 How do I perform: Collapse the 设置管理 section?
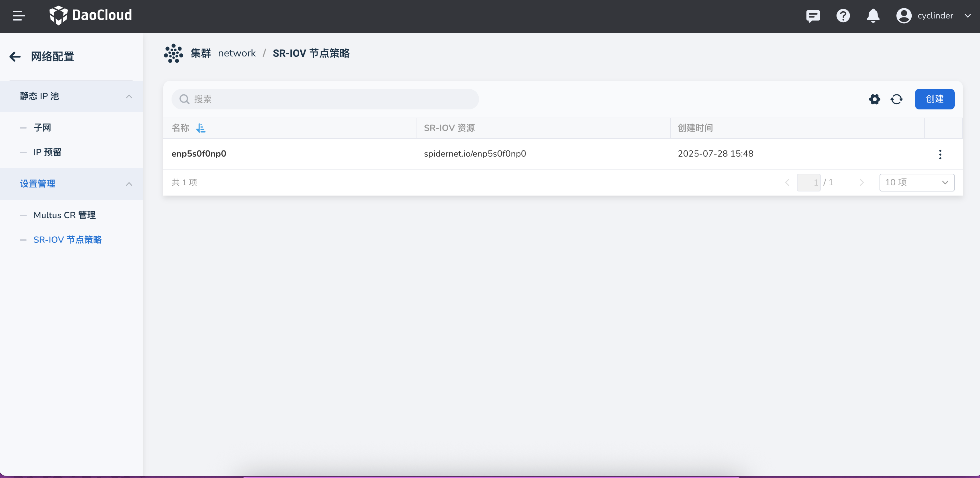(x=129, y=184)
